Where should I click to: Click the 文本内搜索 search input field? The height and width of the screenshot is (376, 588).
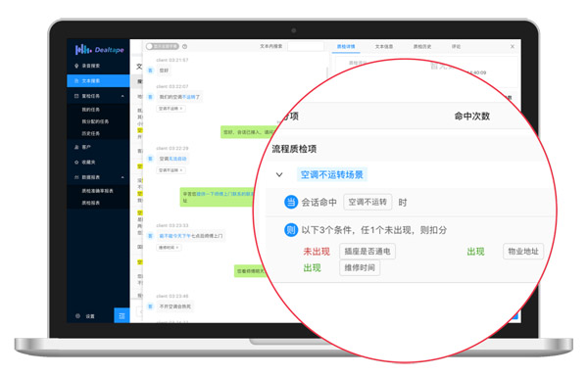point(305,46)
